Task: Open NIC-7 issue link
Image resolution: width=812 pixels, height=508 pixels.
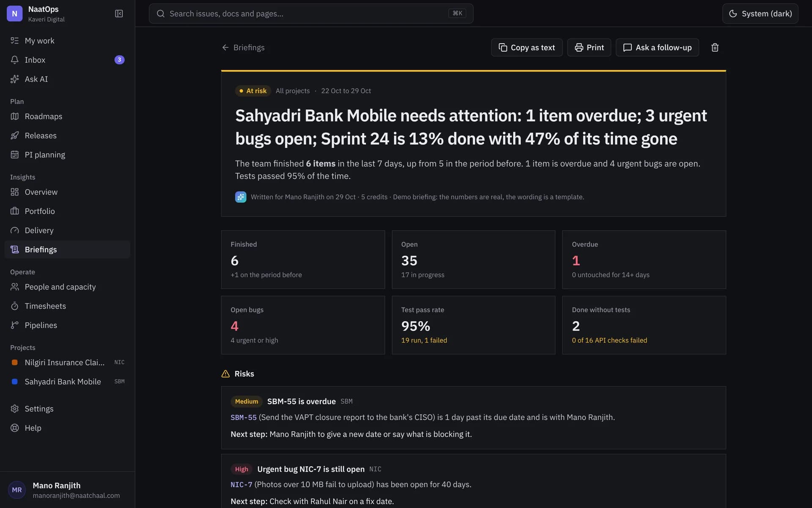Action: coord(241,485)
